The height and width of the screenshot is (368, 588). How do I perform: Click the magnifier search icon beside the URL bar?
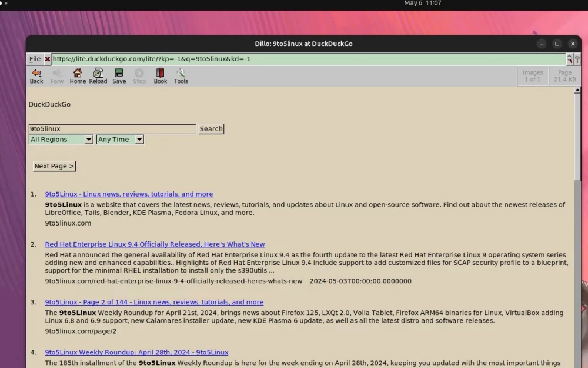(569, 59)
